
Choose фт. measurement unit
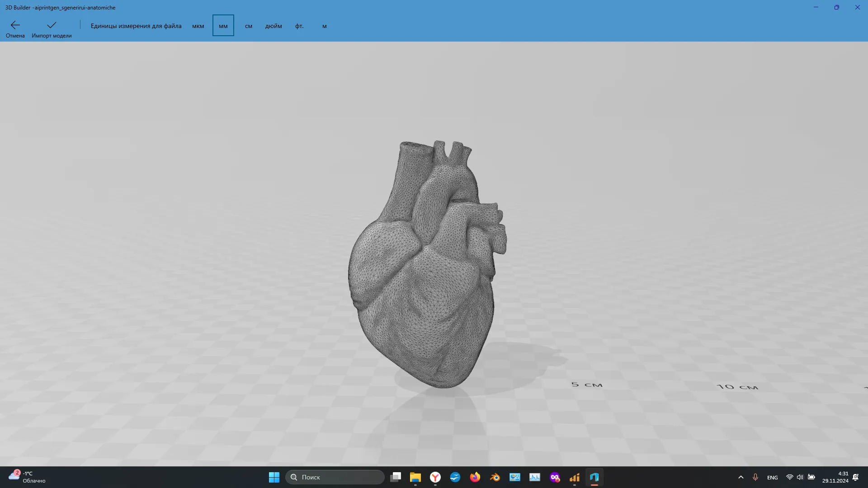click(299, 26)
